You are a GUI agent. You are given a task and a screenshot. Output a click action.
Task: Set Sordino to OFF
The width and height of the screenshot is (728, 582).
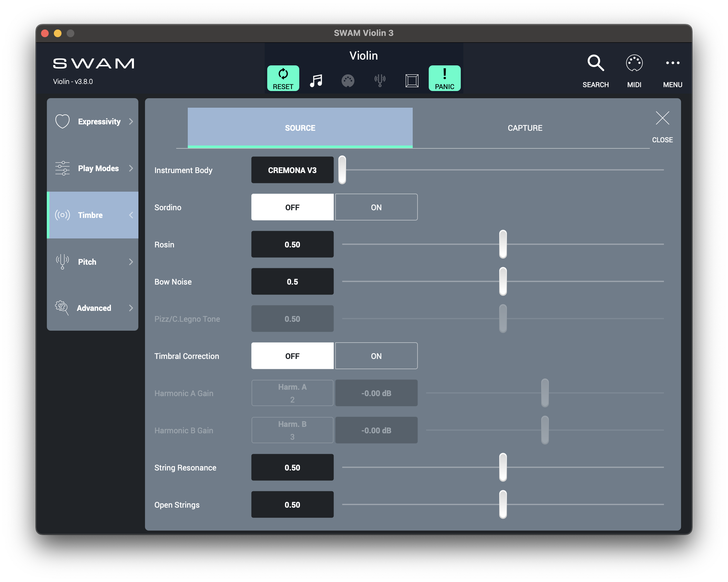[x=292, y=207]
